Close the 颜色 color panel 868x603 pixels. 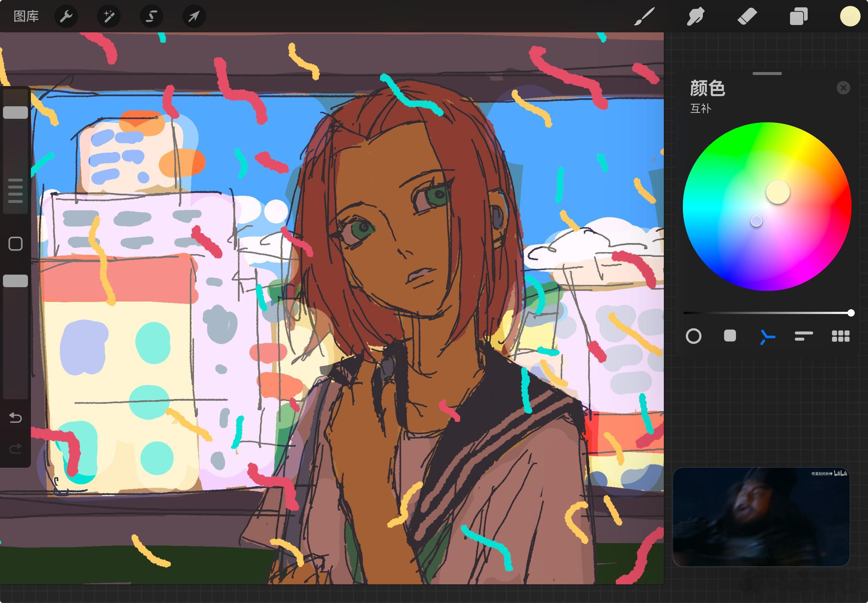point(843,88)
